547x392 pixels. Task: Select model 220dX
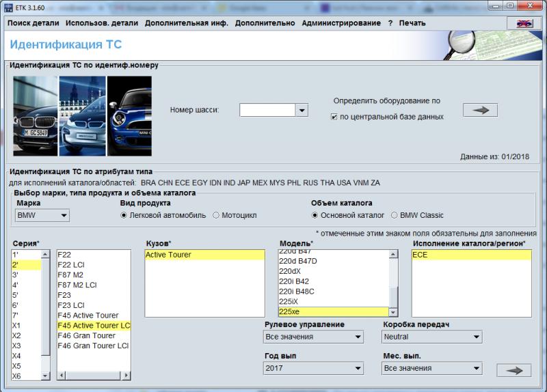334,271
